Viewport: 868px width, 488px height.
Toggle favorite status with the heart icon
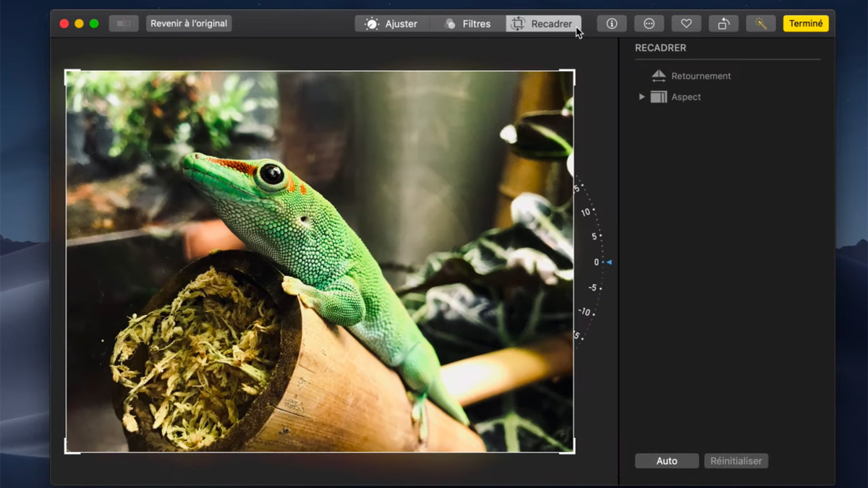(x=686, y=23)
